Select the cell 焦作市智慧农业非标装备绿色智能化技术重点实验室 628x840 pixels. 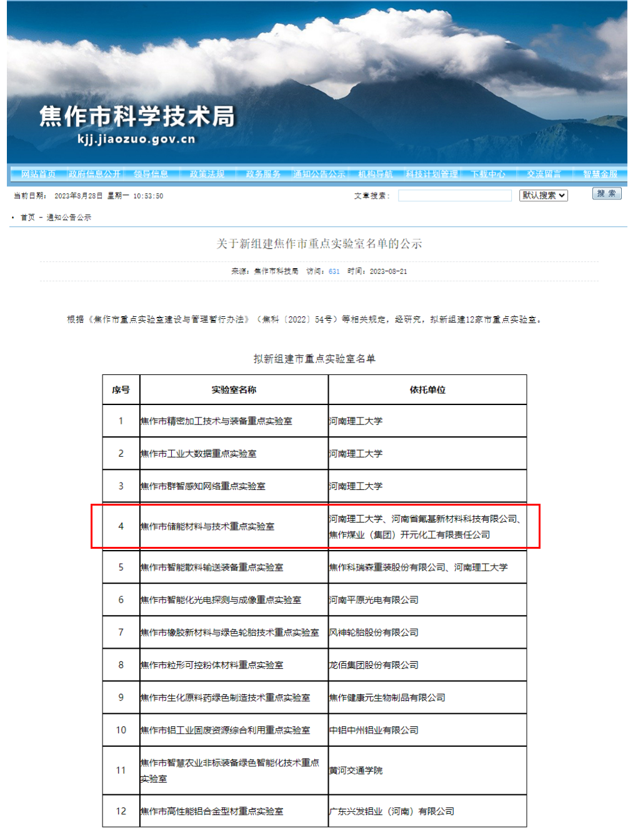coord(234,771)
